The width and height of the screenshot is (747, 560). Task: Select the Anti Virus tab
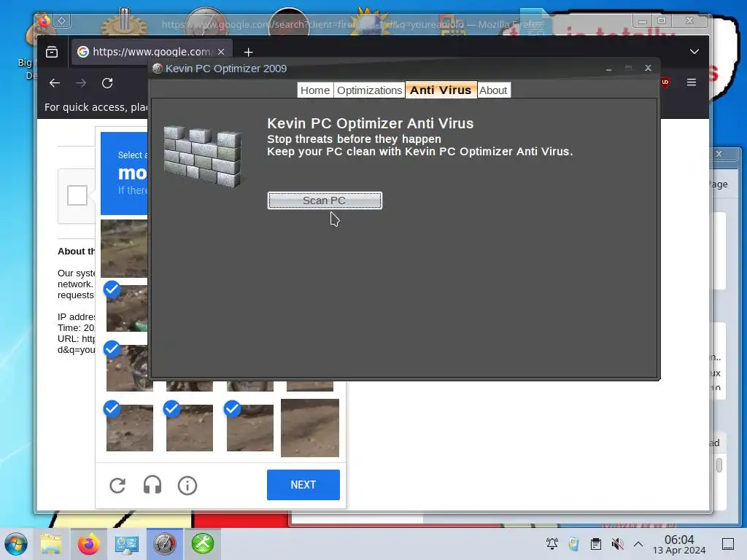click(x=441, y=90)
